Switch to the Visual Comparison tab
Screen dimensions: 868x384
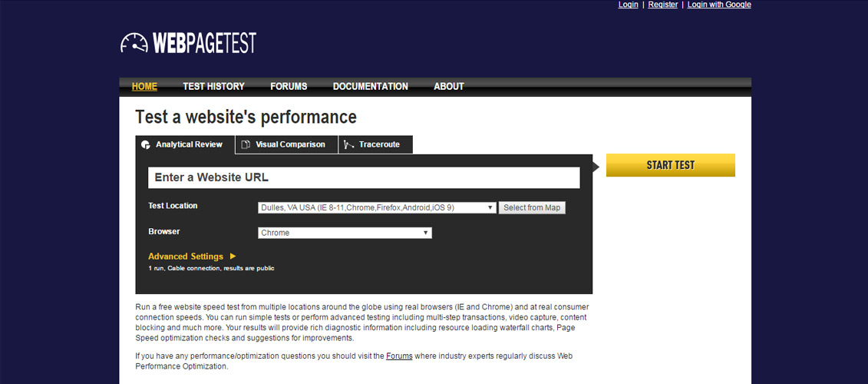tap(287, 144)
